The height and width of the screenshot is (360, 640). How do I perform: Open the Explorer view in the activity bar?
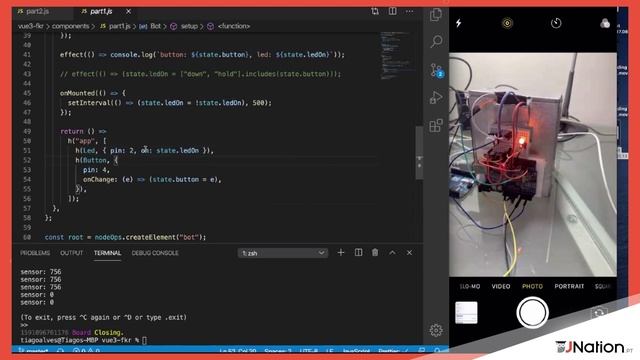(x=436, y=15)
